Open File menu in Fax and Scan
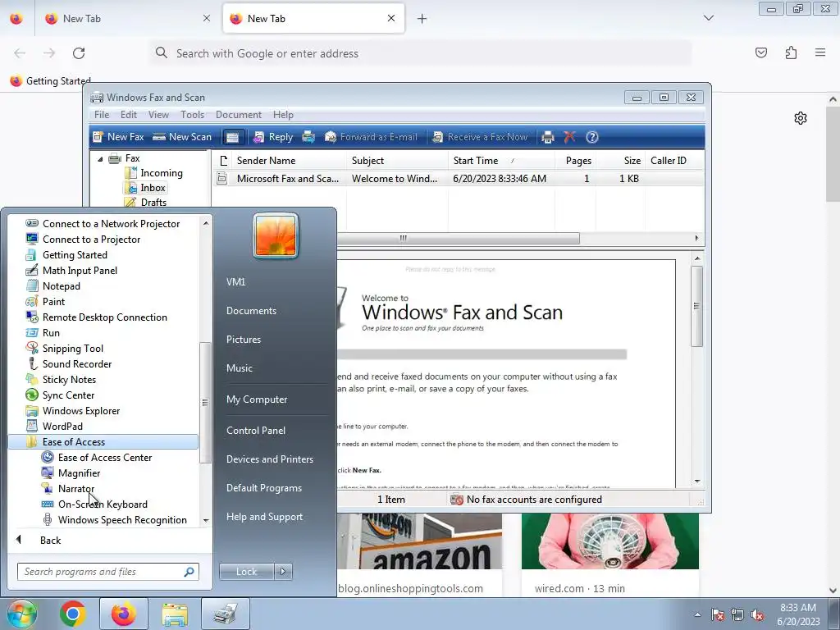 pos(102,115)
